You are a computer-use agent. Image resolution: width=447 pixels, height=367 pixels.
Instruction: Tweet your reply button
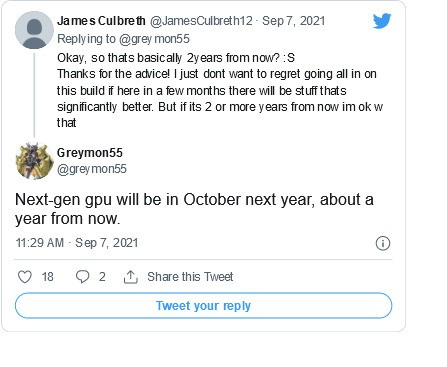203,306
